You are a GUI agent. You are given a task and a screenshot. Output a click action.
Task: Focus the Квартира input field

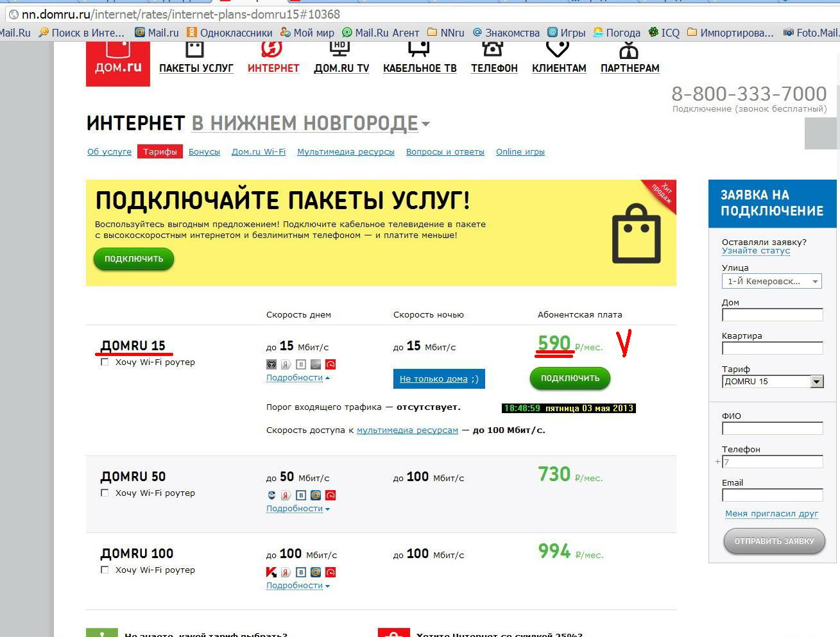772,348
